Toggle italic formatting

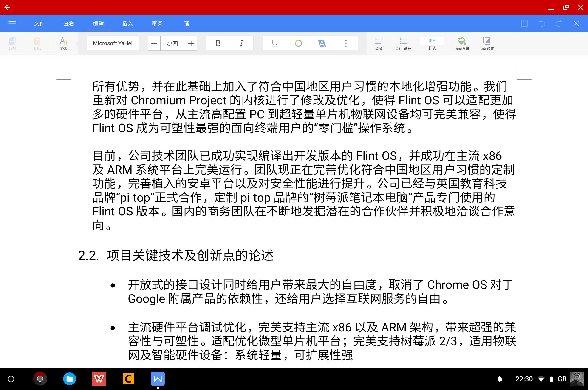click(241, 43)
